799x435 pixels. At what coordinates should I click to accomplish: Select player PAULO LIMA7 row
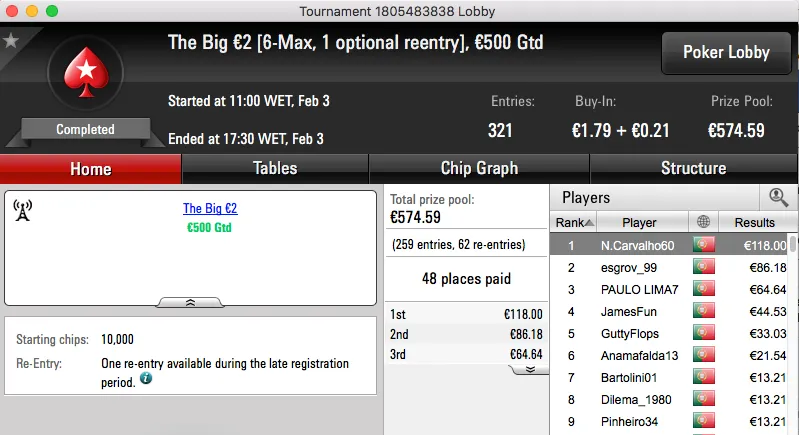click(x=639, y=289)
